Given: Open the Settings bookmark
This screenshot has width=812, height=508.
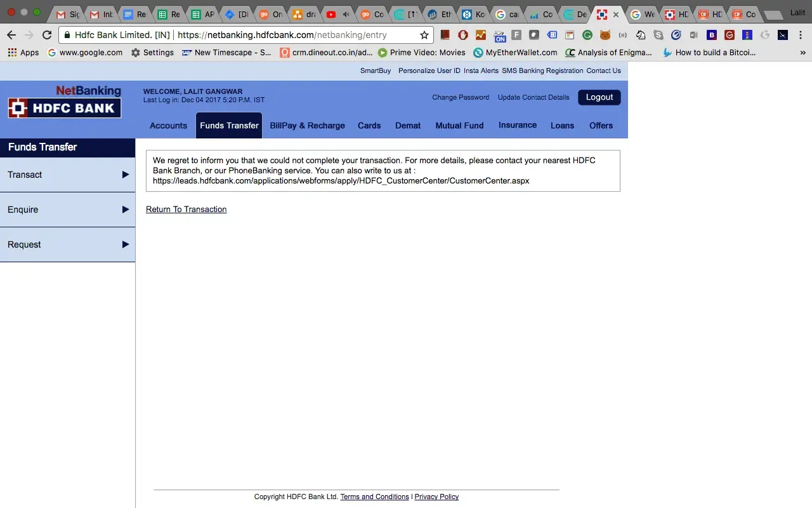Looking at the screenshot, I should tap(152, 53).
